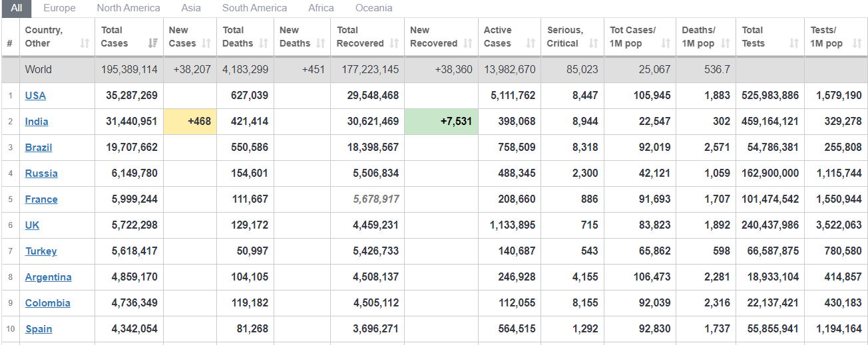Show the Africa tab
The width and height of the screenshot is (868, 345).
(x=322, y=8)
